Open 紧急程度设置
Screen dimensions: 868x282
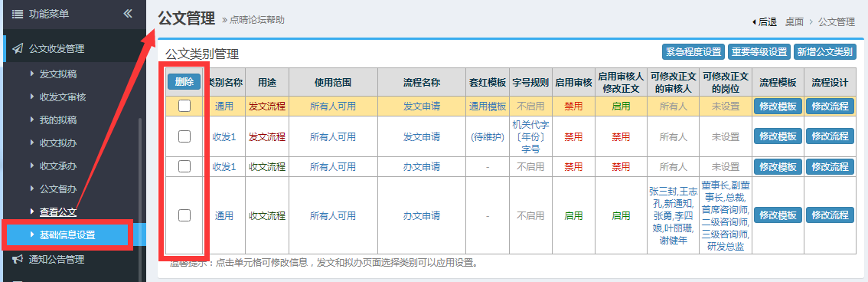(x=693, y=52)
